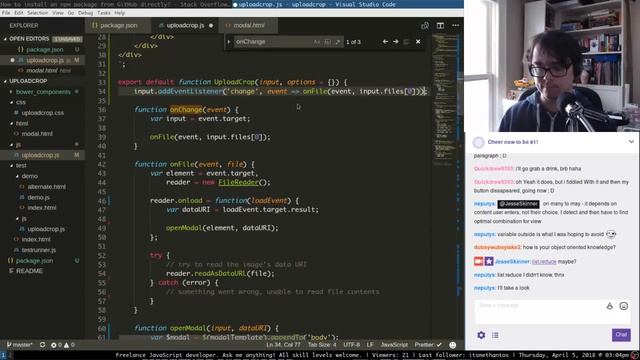
Task: Open the viewer list icon in chat
Action: click(495, 335)
